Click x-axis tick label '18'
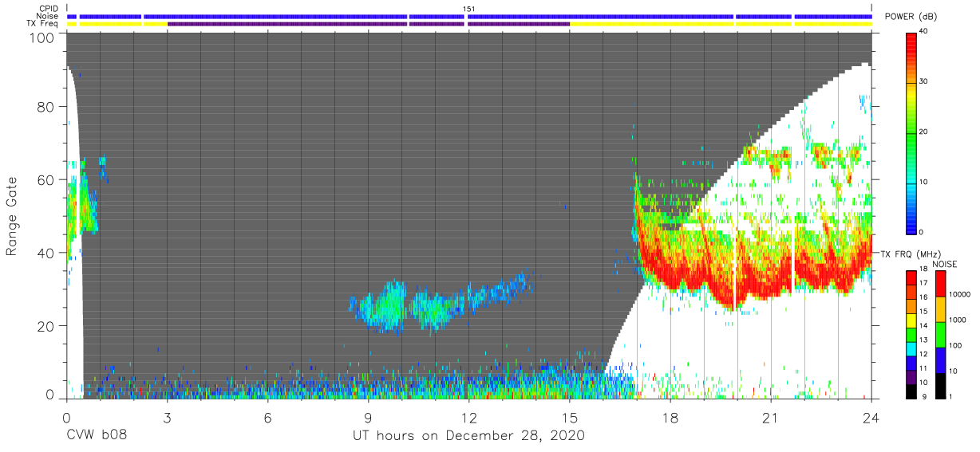This screenshot has width=980, height=452. coord(670,418)
